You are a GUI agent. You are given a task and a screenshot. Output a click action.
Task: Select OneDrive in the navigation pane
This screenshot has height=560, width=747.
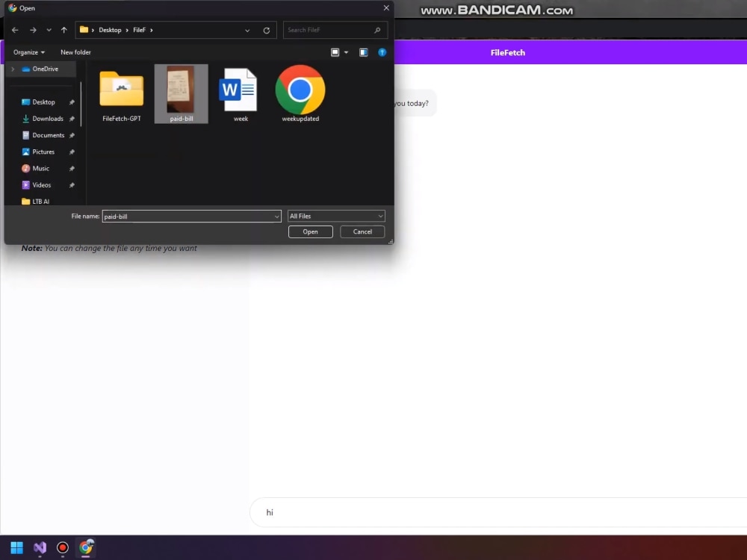click(x=40, y=69)
